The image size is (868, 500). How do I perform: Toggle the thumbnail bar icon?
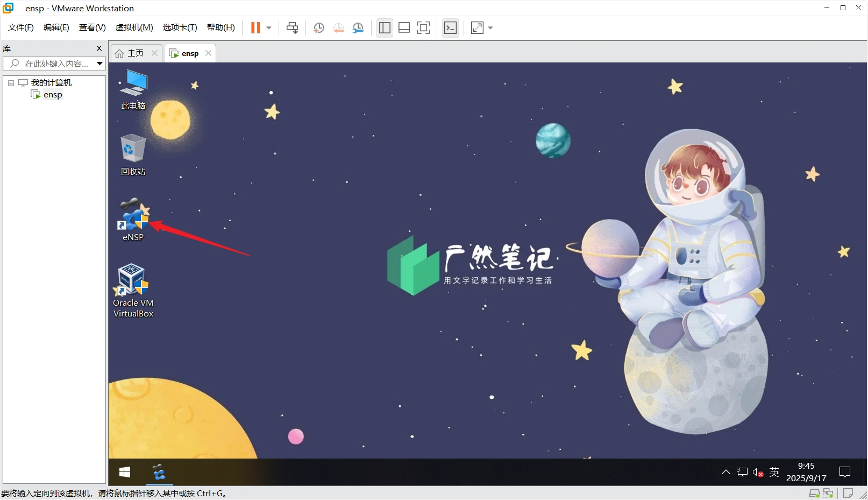click(404, 28)
